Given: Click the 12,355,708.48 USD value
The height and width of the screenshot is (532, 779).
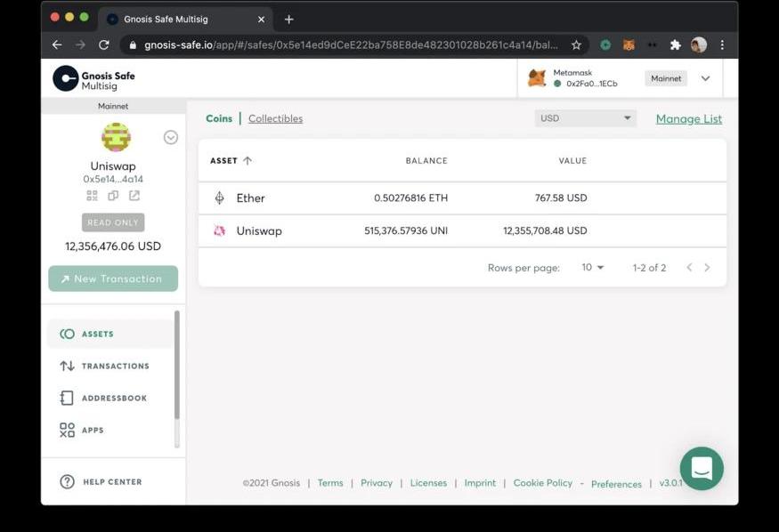Looking at the screenshot, I should click(545, 230).
